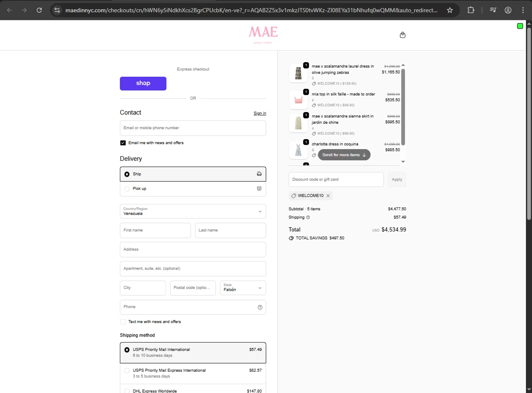Screen dimensions: 532x393
Task: Click the WELCOME10 tag icon
Action: (294, 196)
